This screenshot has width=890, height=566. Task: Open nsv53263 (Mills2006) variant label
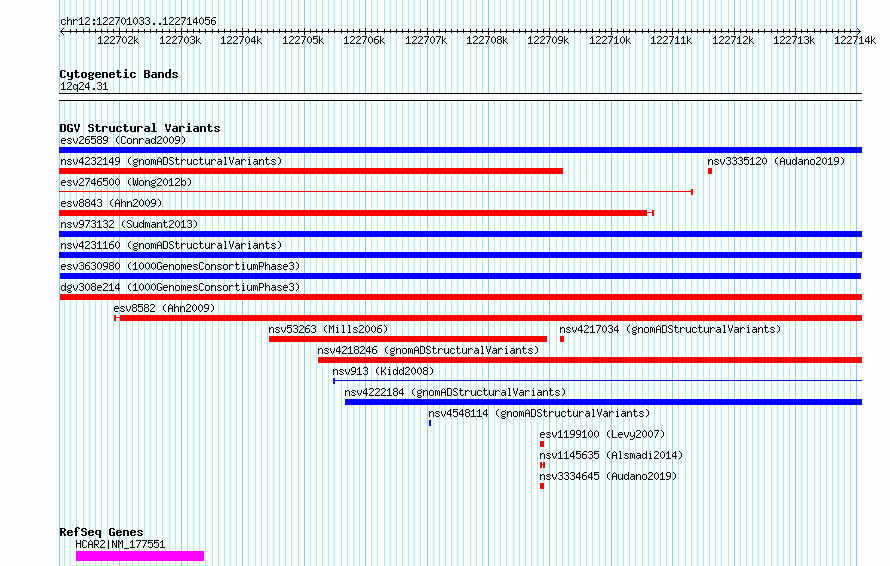click(x=328, y=329)
